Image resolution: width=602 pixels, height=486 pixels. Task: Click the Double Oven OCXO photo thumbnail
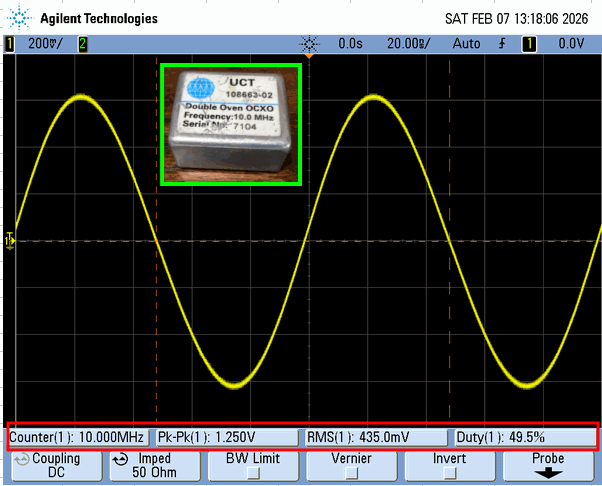point(231,125)
